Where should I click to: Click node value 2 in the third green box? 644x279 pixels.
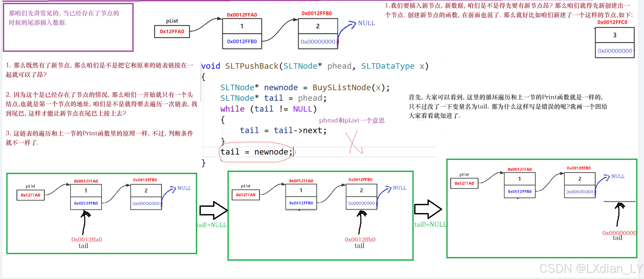(580, 179)
